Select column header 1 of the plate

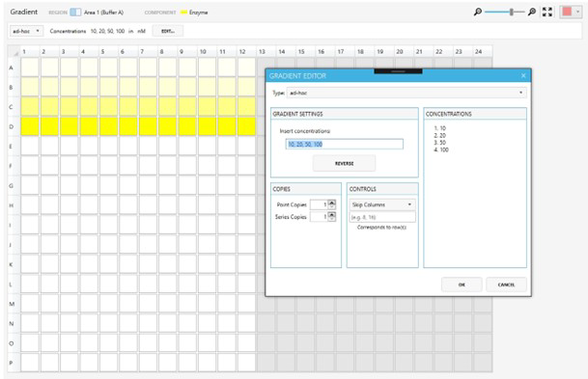(x=30, y=52)
